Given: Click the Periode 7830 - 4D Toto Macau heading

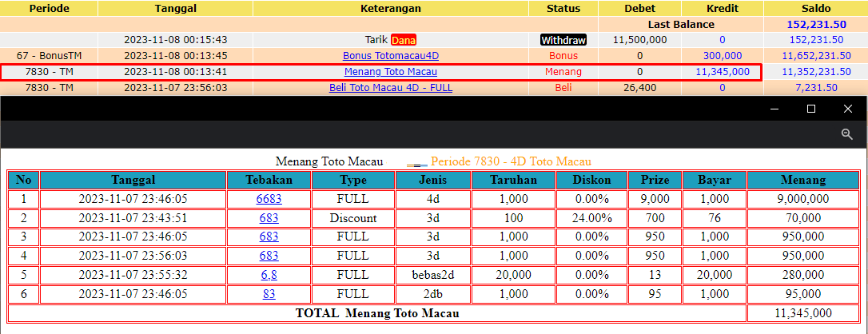Looking at the screenshot, I should pos(511,162).
